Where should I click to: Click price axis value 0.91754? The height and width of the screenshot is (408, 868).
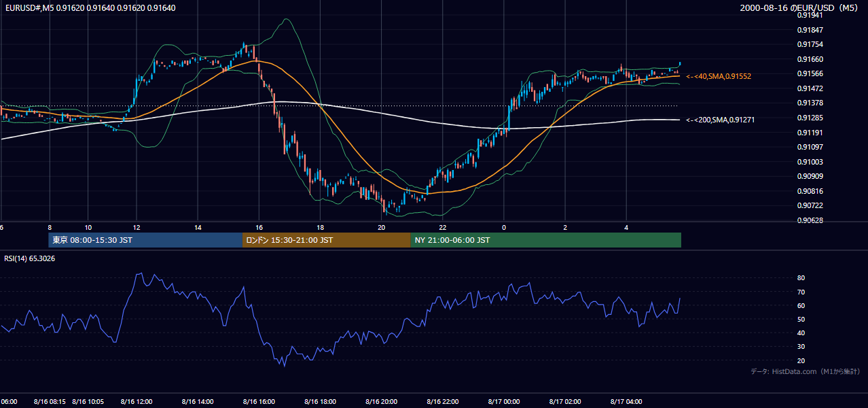(810, 45)
